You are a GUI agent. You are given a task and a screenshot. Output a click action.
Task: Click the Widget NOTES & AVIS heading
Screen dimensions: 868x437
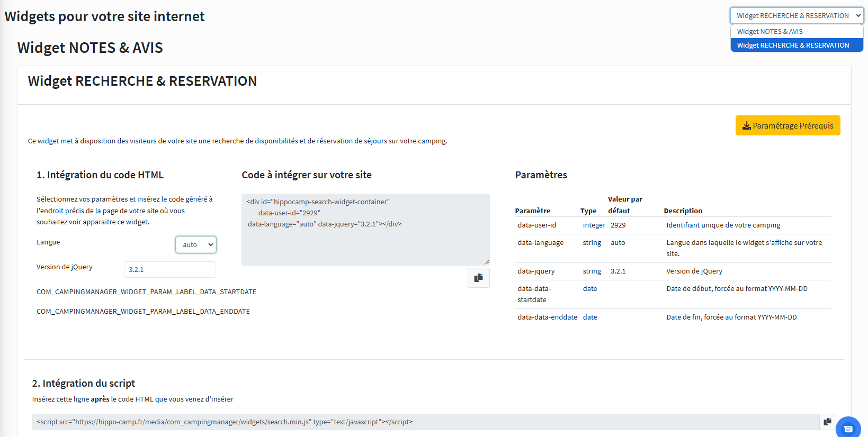click(x=90, y=48)
